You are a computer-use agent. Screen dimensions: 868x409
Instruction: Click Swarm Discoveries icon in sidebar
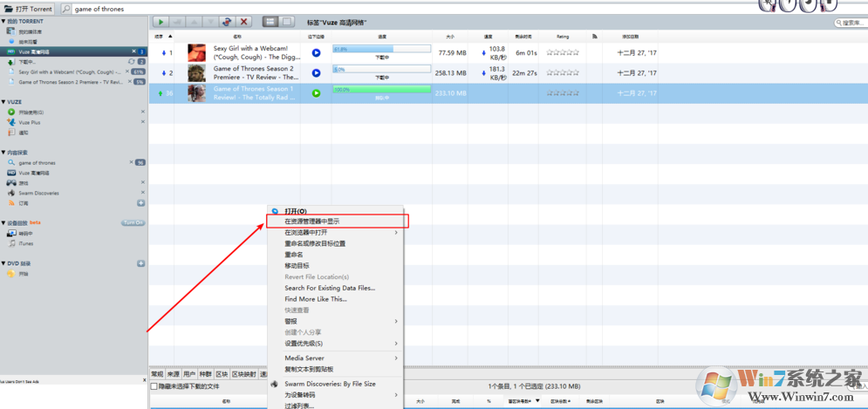tap(11, 193)
